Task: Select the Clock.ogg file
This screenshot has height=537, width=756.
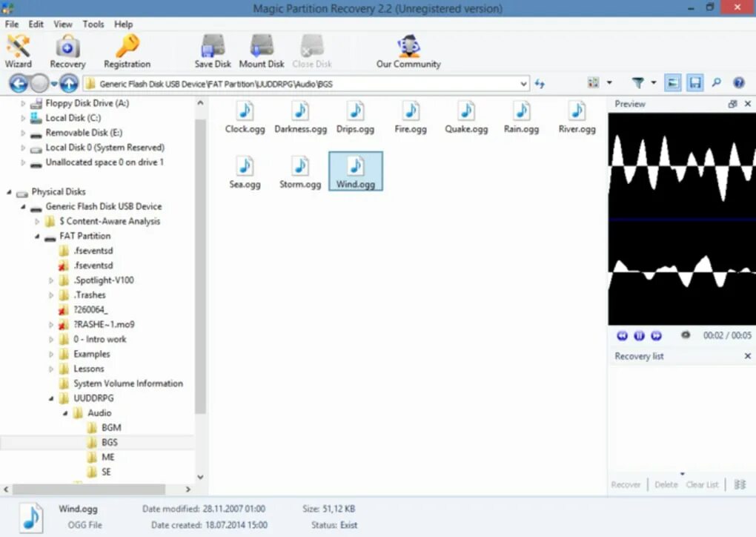Action: 245,117
